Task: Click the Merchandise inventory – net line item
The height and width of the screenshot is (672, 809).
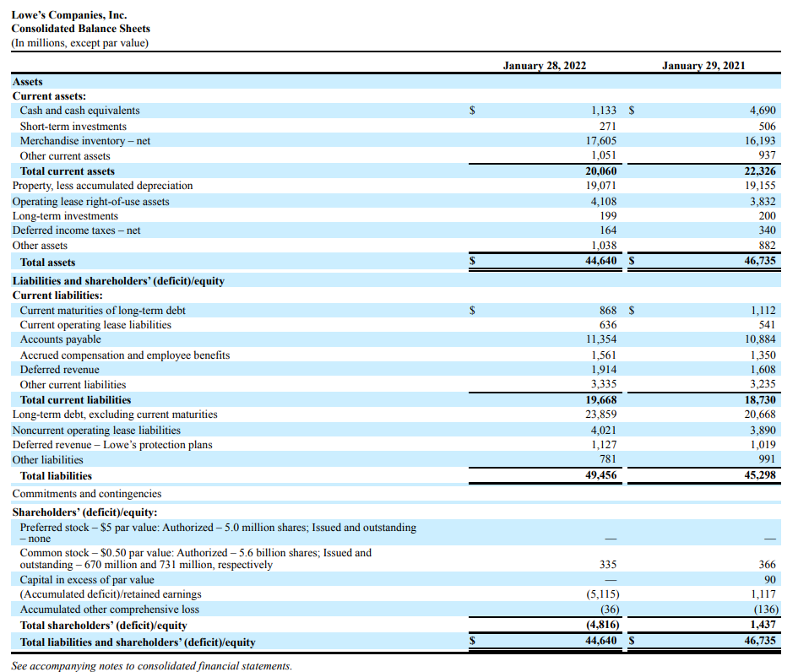Action: click(84, 140)
